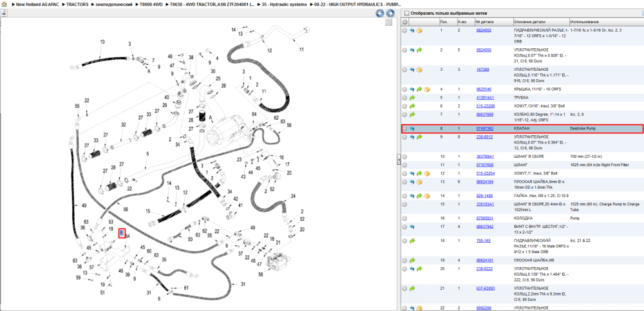This screenshot has width=644, height=311.
Task: Go to next diagram with right arrow
Action: 390,13
